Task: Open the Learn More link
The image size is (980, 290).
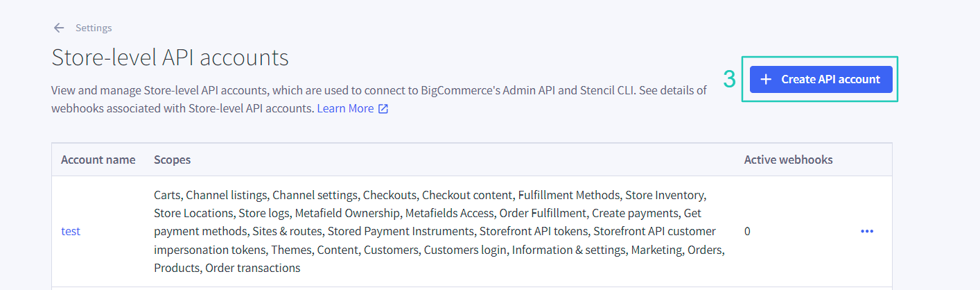Action: [x=345, y=108]
